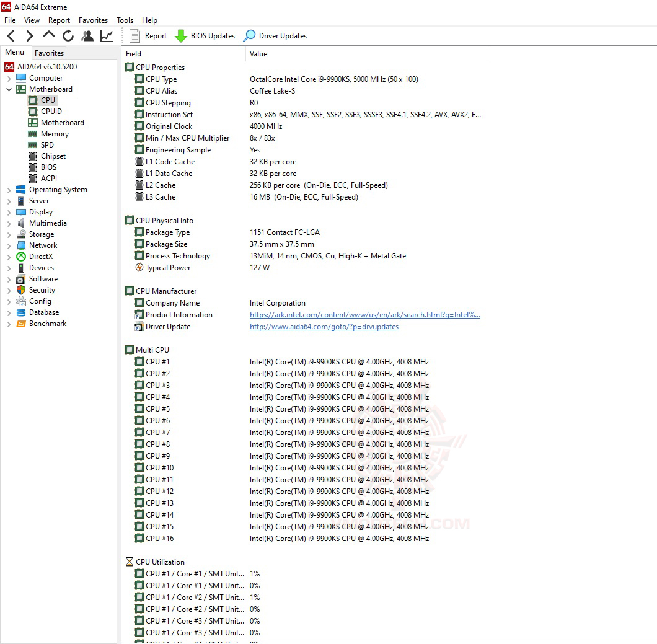This screenshot has width=657, height=644.
Task: Open Report wizard from toolbar
Action: [x=148, y=36]
